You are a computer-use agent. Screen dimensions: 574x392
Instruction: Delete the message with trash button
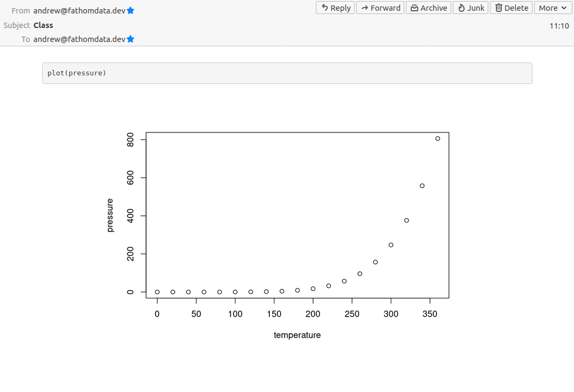(x=511, y=8)
